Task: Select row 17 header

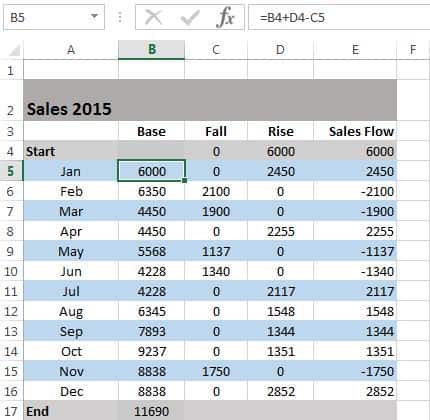Action: tap(11, 411)
